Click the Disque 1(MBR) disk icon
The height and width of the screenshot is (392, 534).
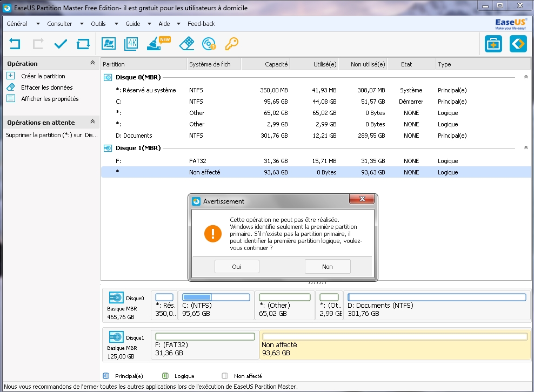pyautogui.click(x=108, y=148)
